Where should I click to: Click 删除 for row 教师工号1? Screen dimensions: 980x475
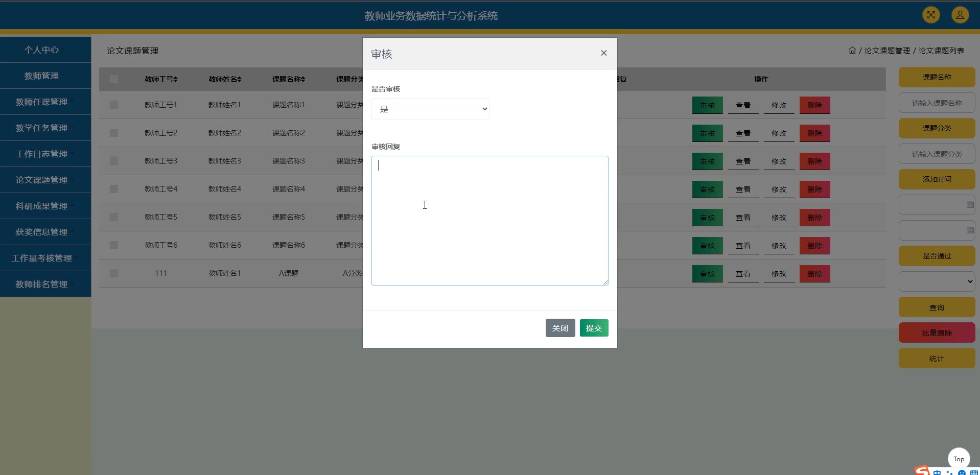(814, 105)
